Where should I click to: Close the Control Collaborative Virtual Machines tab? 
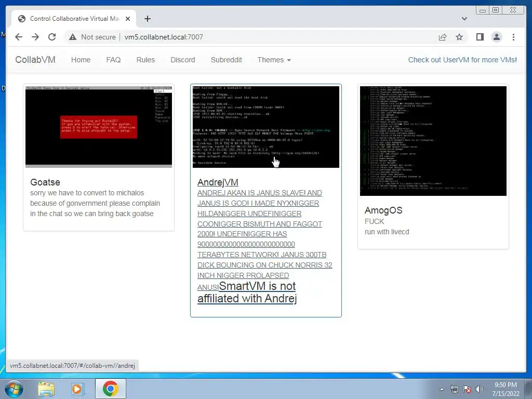click(128, 19)
